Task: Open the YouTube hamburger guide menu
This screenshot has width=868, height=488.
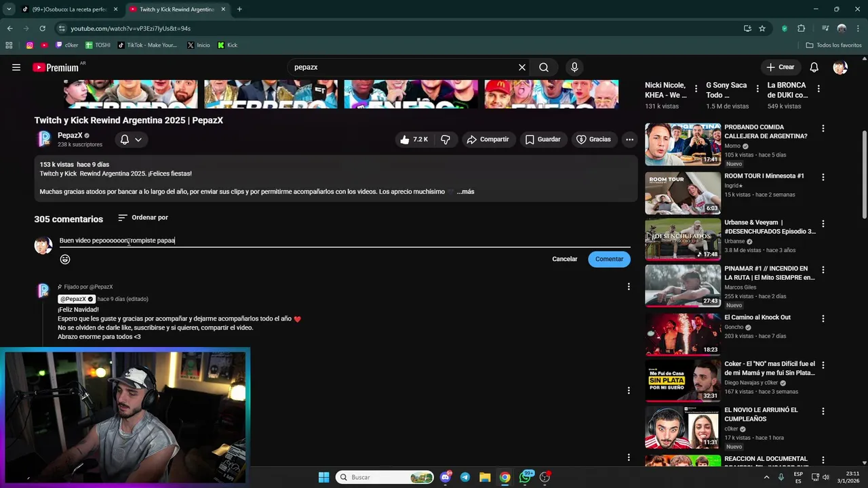Action: pyautogui.click(x=16, y=67)
